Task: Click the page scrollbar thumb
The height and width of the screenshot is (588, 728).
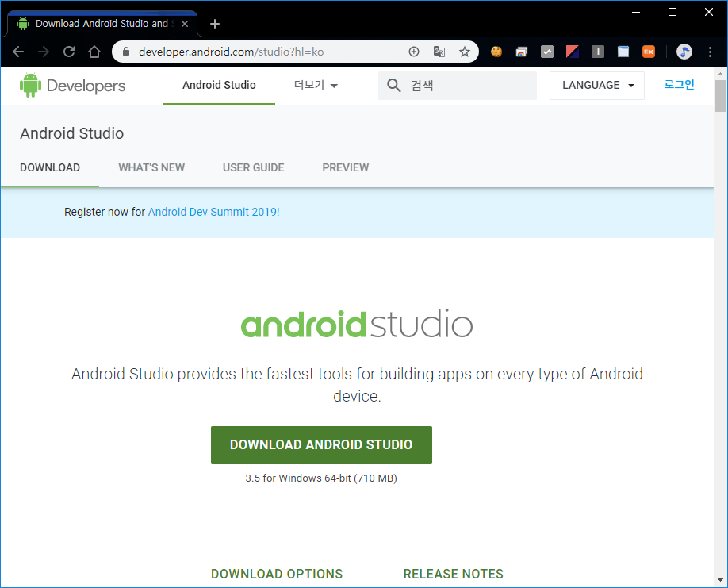Action: pos(720,96)
